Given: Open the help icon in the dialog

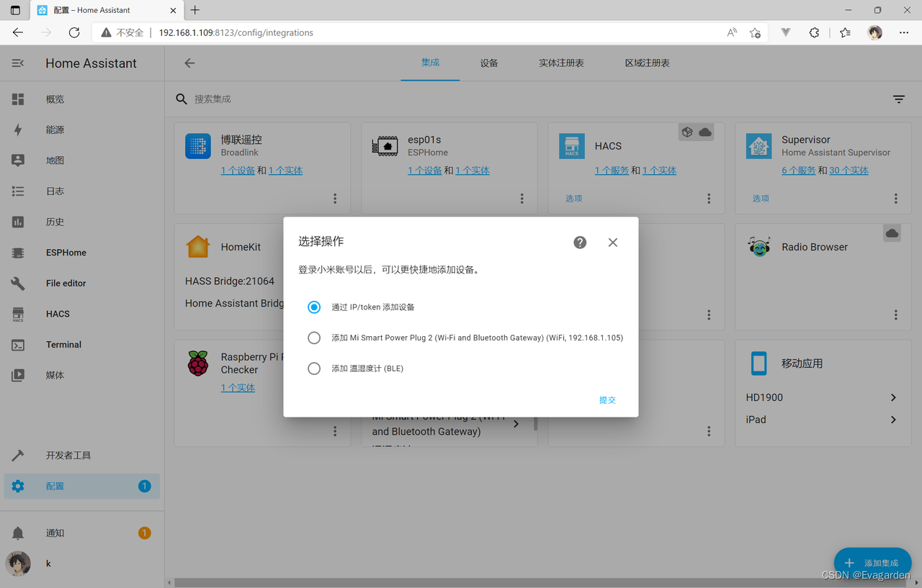Looking at the screenshot, I should (x=580, y=243).
